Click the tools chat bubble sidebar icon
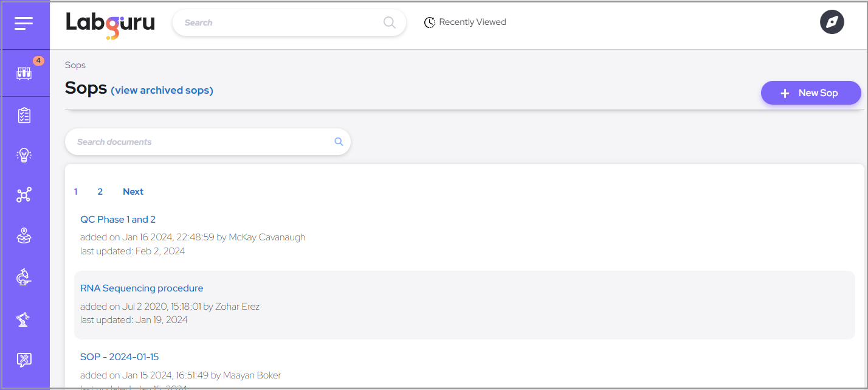This screenshot has height=390, width=868. [24, 360]
